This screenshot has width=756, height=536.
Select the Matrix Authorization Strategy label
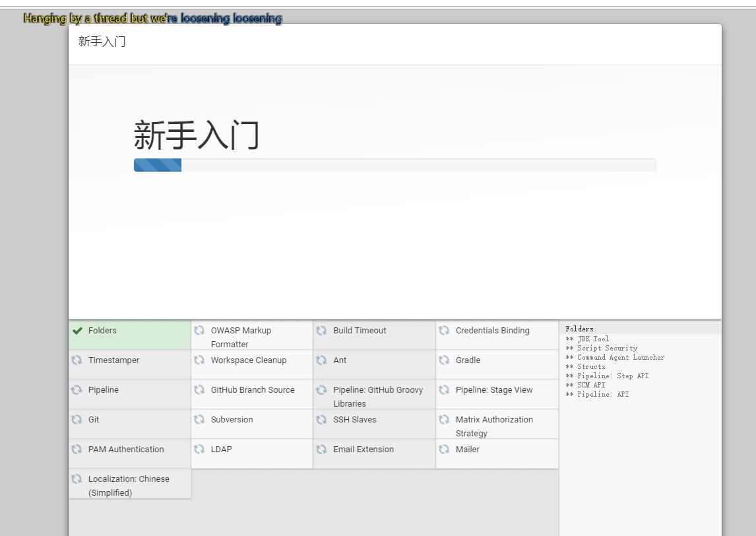click(494, 426)
